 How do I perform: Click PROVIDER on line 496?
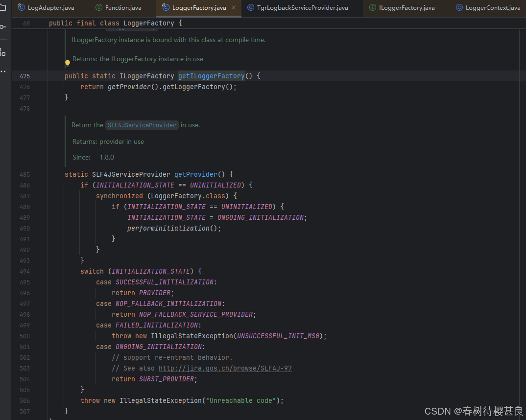(155, 293)
